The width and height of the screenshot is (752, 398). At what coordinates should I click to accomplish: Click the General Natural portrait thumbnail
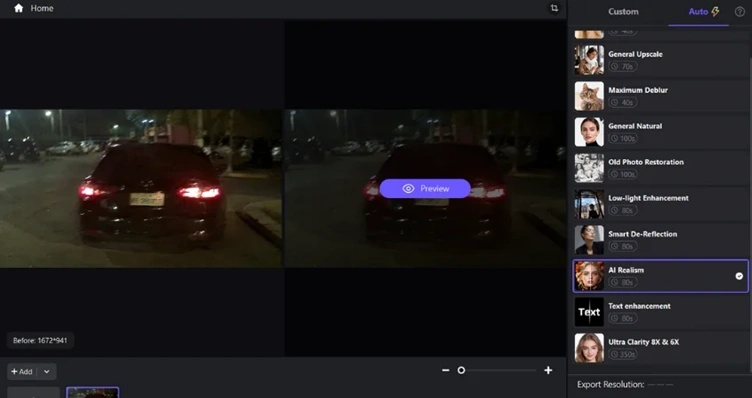pos(589,132)
